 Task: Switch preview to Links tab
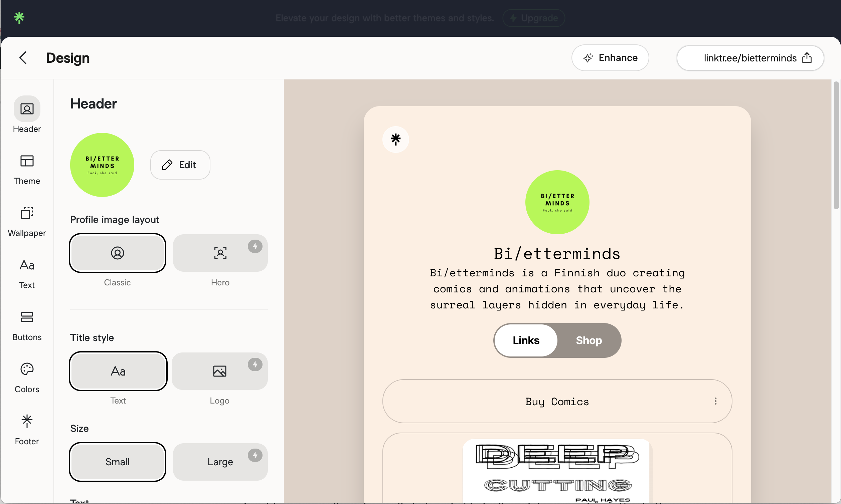(x=526, y=340)
